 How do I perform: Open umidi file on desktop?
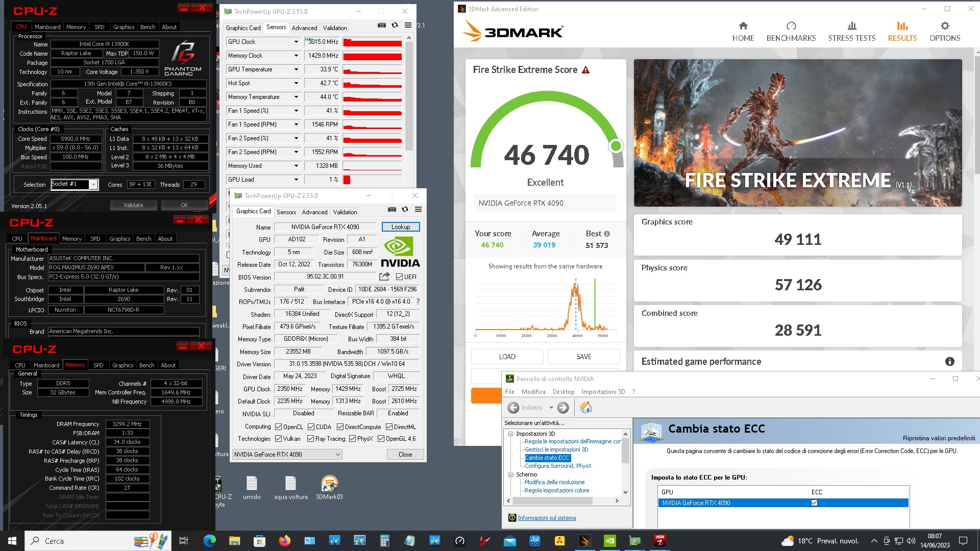(252, 488)
